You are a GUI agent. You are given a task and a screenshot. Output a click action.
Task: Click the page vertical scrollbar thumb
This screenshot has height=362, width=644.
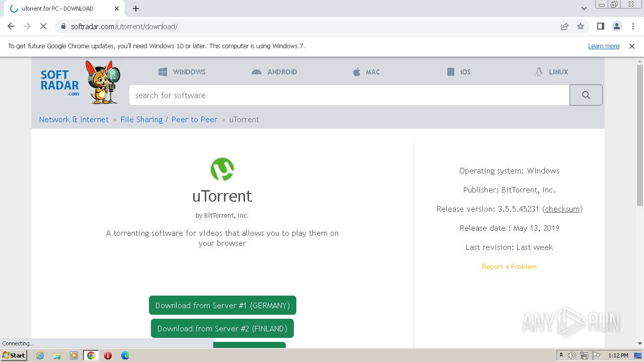tap(640, 135)
